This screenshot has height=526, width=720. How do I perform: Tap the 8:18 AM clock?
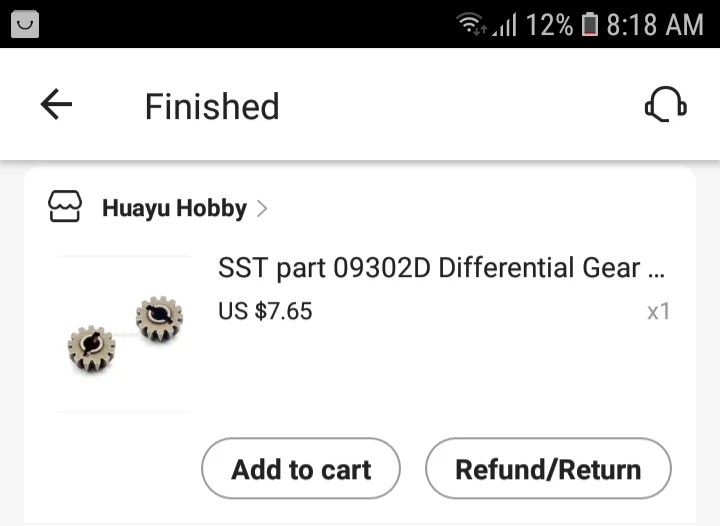pos(655,24)
